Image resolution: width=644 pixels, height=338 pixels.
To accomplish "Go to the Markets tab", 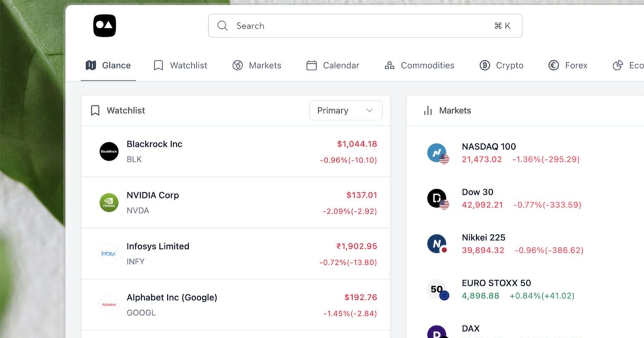I will click(x=257, y=65).
